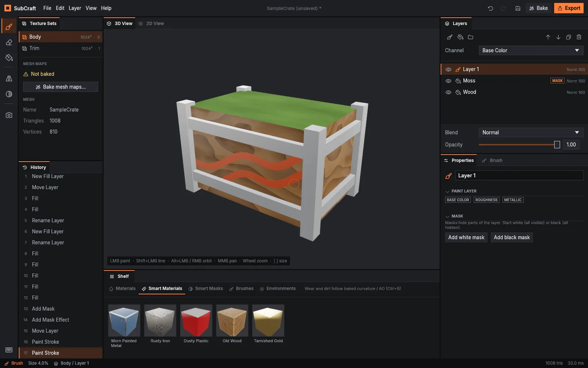The image size is (588, 368).
Task: Click the Opacity value field showing 1.00
Action: coord(571,145)
